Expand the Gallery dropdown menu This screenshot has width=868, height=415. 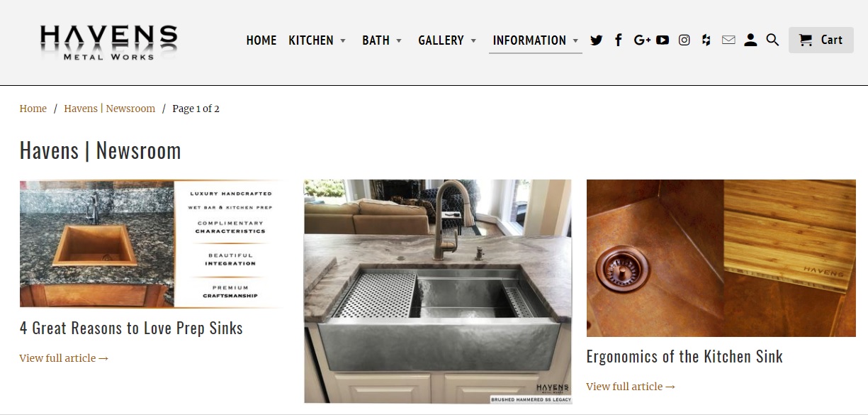click(447, 40)
